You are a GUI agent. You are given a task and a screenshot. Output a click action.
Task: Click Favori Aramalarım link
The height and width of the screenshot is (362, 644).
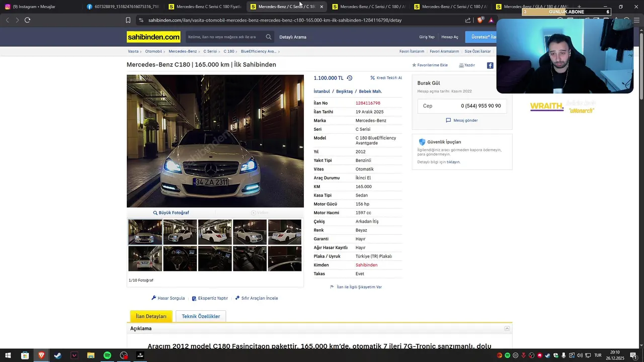pyautogui.click(x=444, y=51)
